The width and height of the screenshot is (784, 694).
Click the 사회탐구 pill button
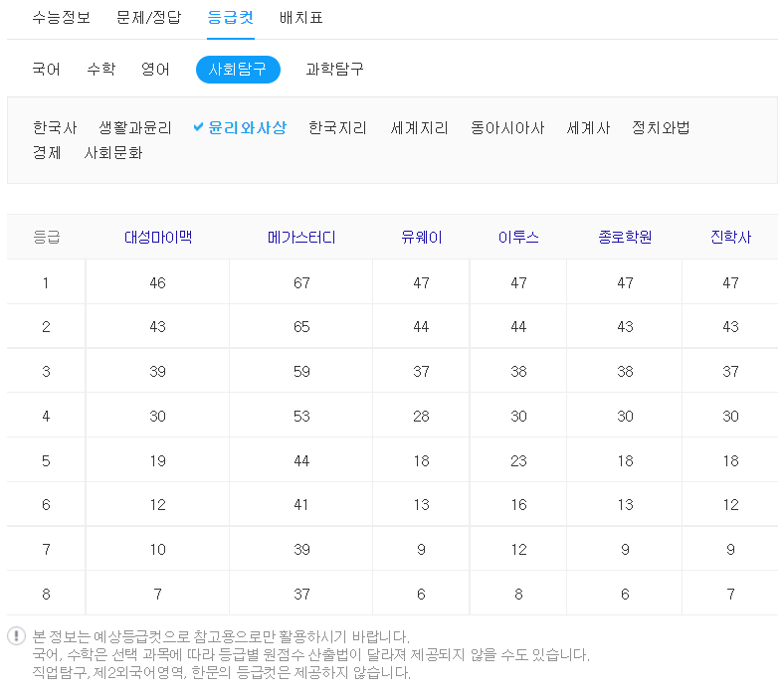[x=238, y=70]
